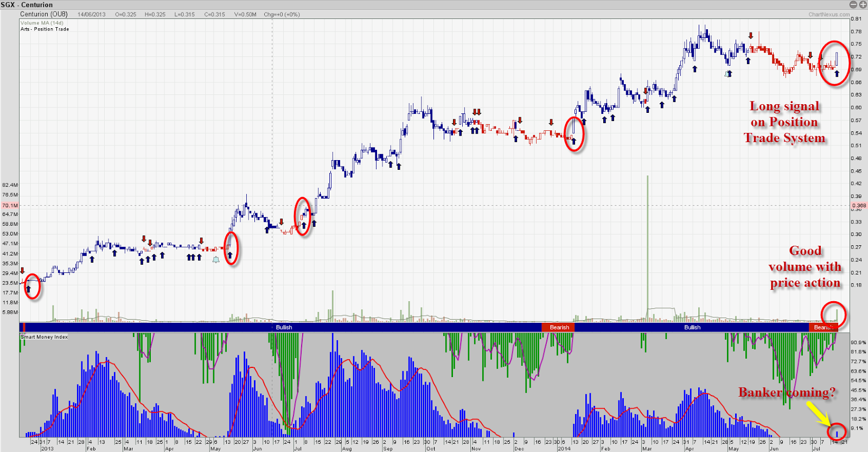Click the 82.4M volume axis label

coord(10,185)
